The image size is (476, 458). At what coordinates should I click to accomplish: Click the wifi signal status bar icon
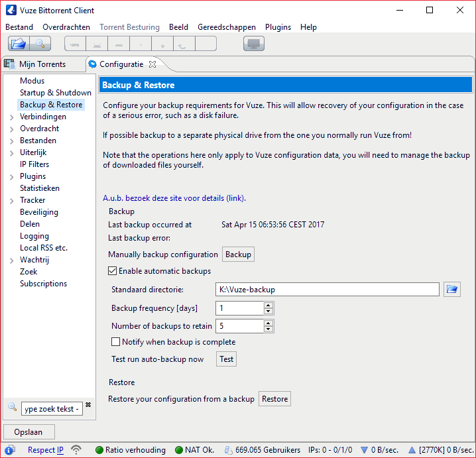point(76,449)
